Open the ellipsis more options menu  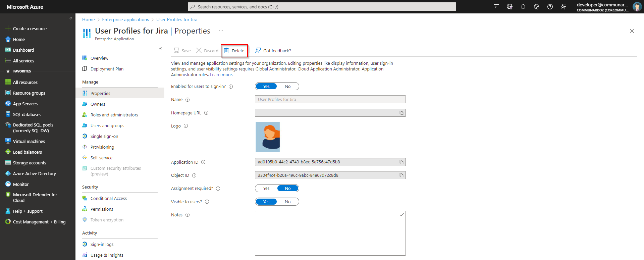click(x=221, y=31)
